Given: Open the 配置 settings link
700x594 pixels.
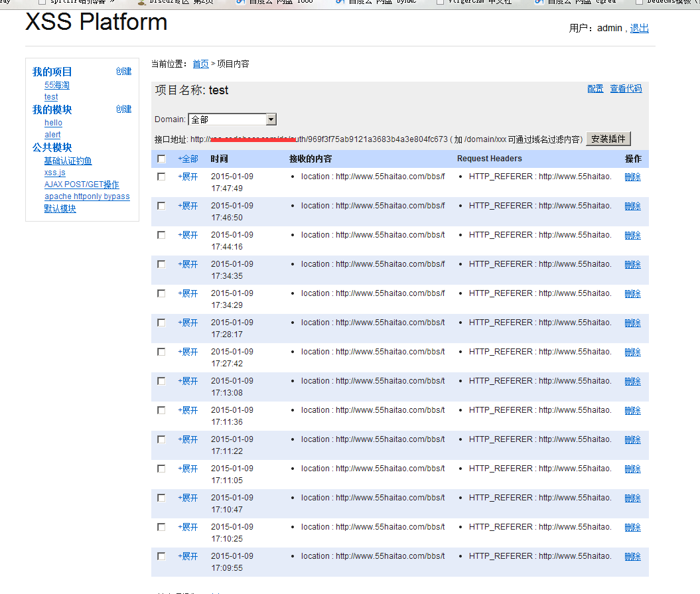Looking at the screenshot, I should point(595,88).
